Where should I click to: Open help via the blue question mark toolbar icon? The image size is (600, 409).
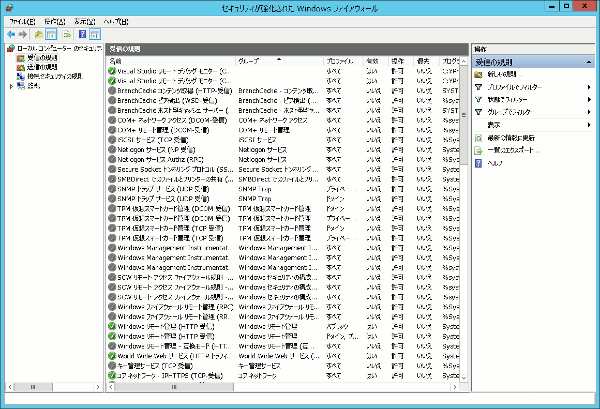pos(82,34)
